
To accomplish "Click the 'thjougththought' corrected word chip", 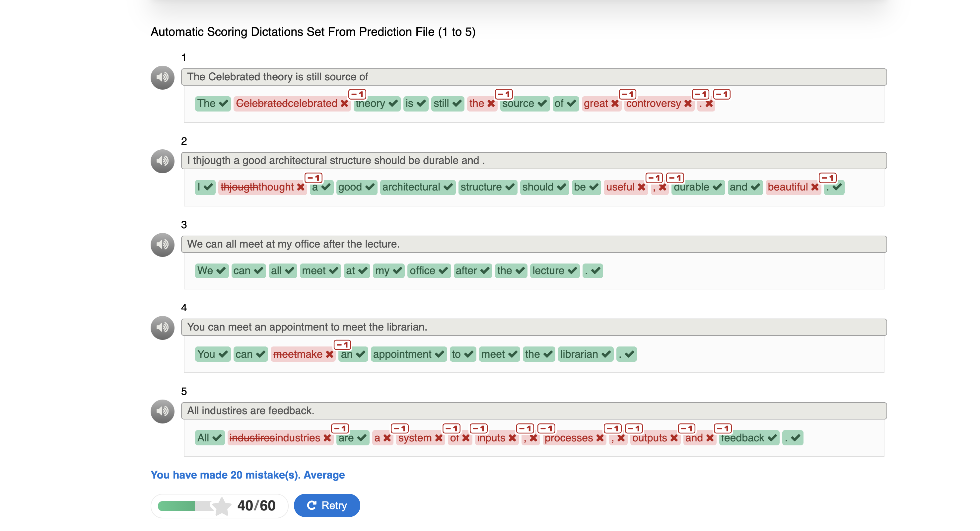I will pyautogui.click(x=262, y=187).
